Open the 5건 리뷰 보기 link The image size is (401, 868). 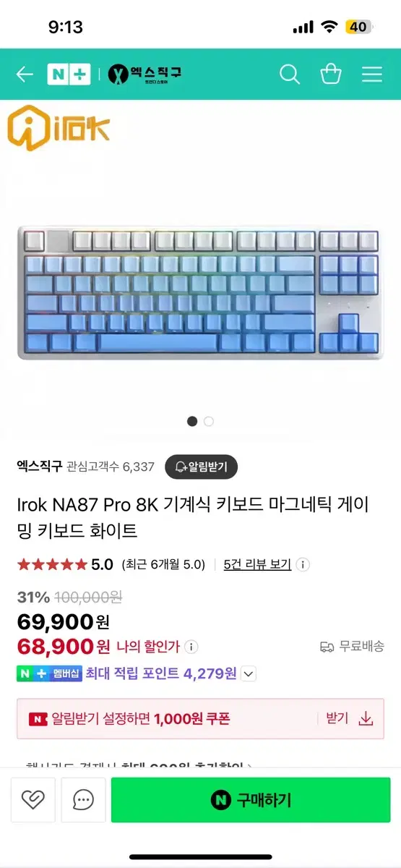(257, 564)
